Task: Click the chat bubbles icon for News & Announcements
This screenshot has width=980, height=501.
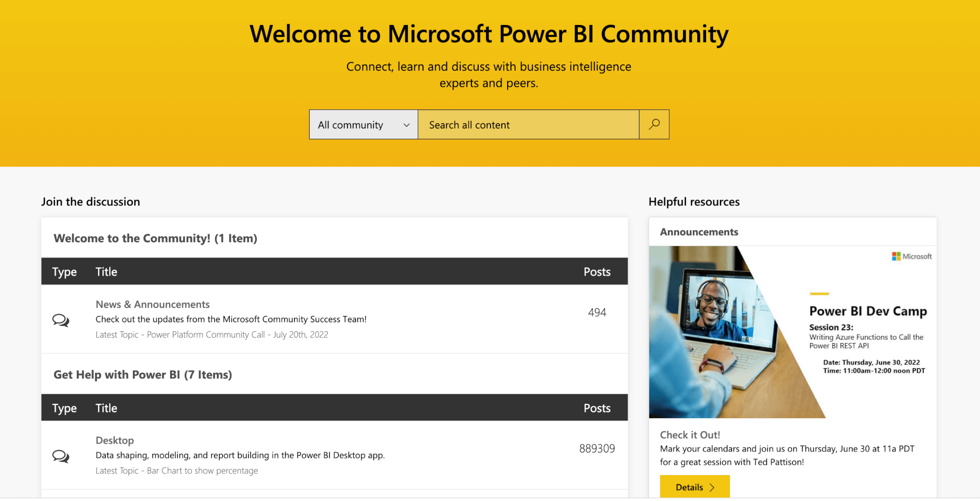Action: pyautogui.click(x=61, y=320)
